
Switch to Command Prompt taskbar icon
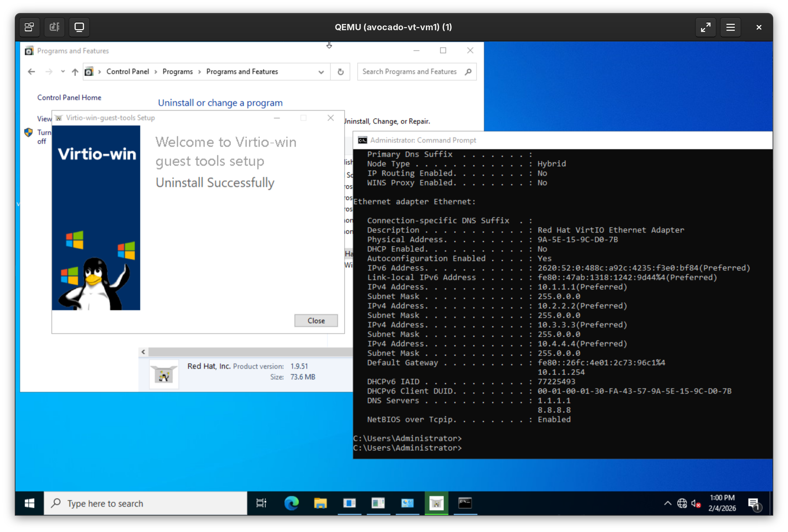(x=465, y=503)
